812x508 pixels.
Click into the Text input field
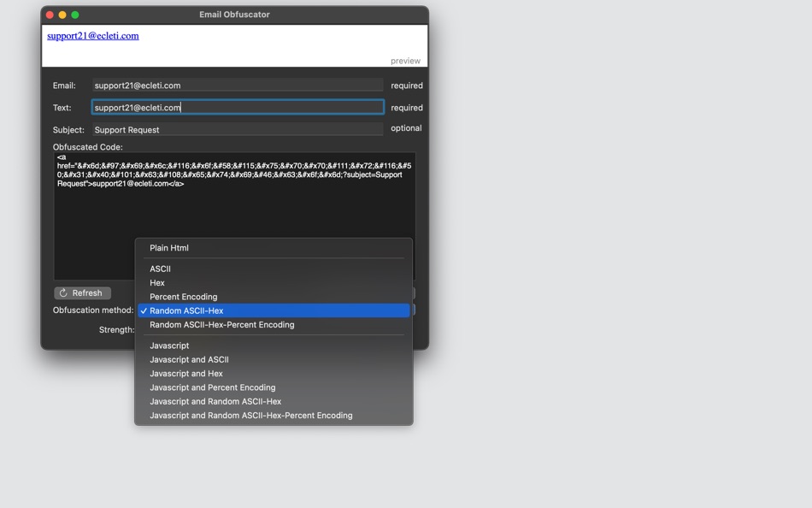coord(238,107)
